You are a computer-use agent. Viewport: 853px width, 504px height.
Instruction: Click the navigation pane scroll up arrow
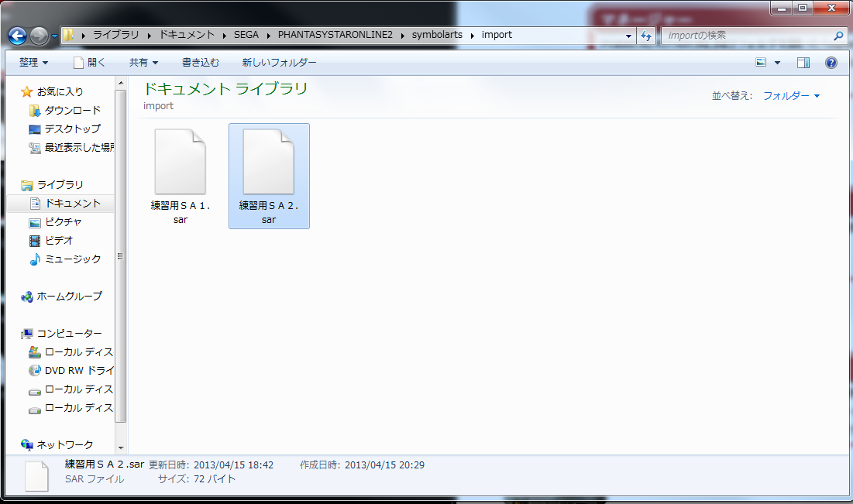tap(121, 83)
